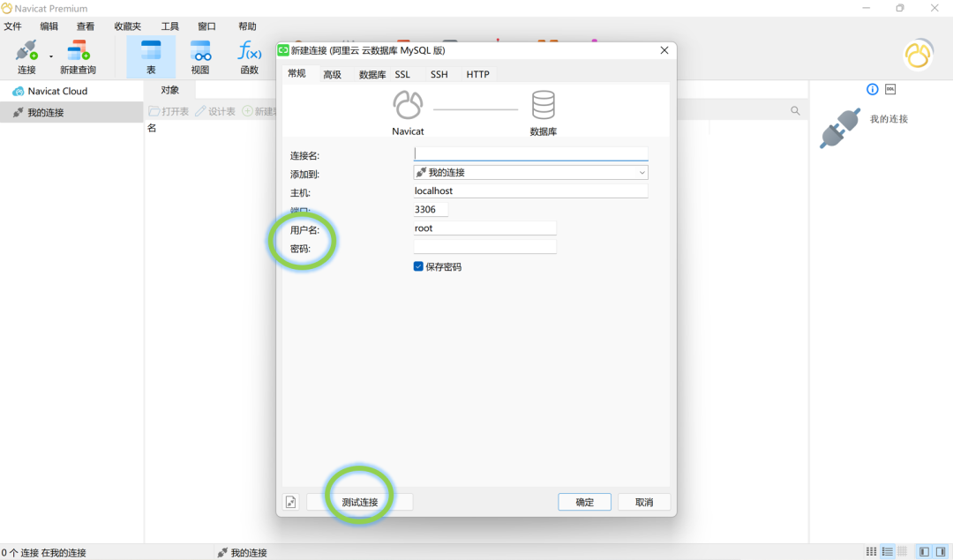953x560 pixels.
Task: Select the 表 (table) toolbar icon
Action: coord(151,57)
